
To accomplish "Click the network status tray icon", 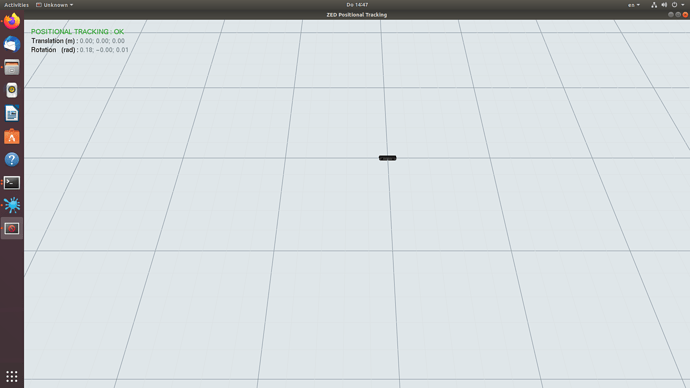I will click(654, 5).
